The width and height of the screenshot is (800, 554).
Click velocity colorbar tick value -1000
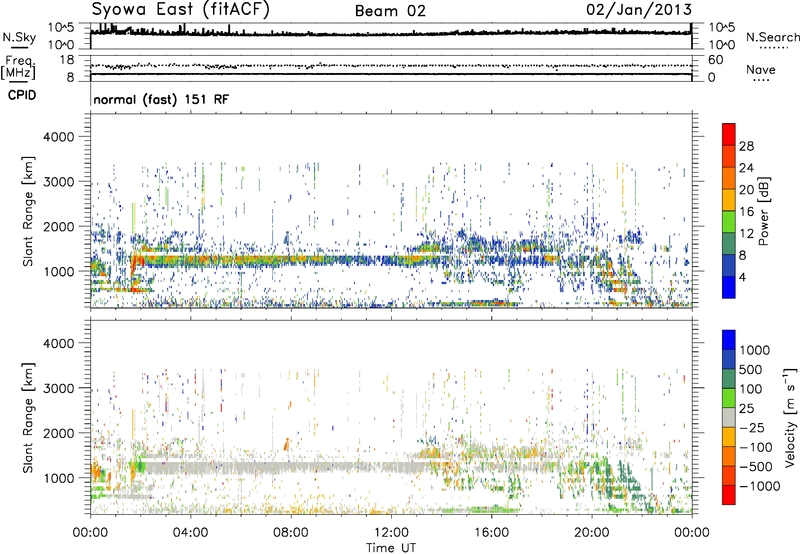[760, 486]
